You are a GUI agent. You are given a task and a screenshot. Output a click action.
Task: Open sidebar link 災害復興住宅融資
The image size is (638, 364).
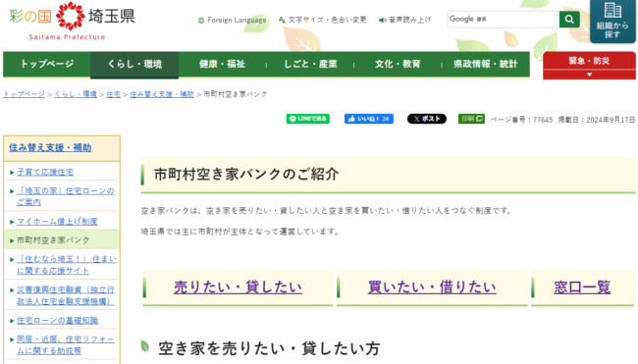click(66, 295)
